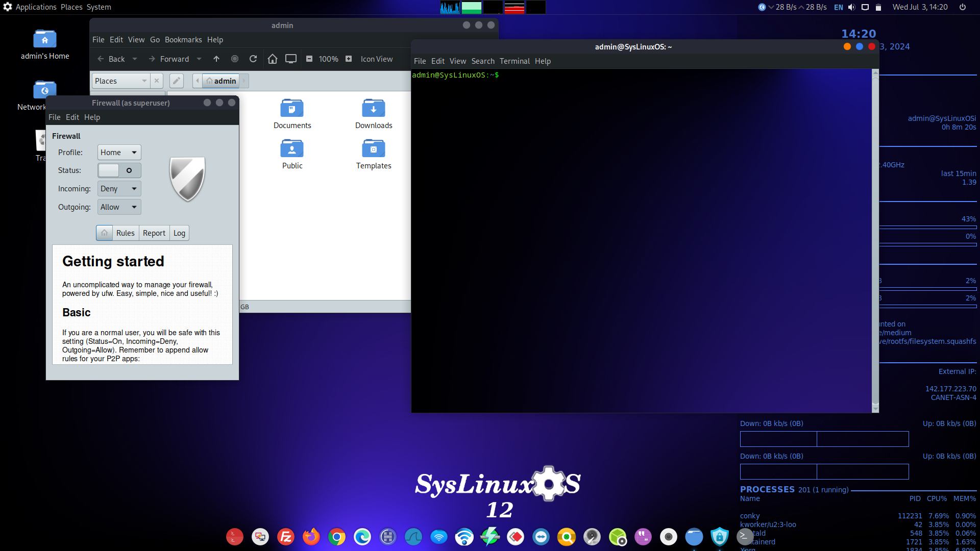
Task: Open Bookmarks menu in file manager
Action: pos(183,40)
